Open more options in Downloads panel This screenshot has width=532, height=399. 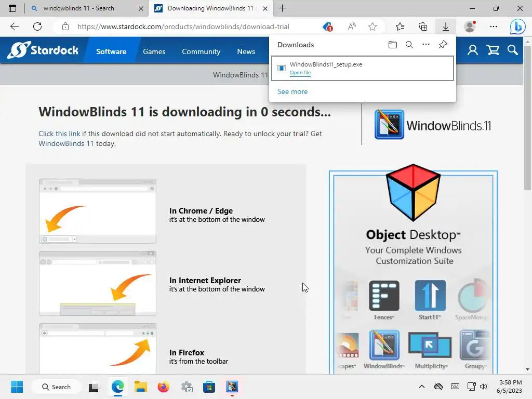point(426,45)
